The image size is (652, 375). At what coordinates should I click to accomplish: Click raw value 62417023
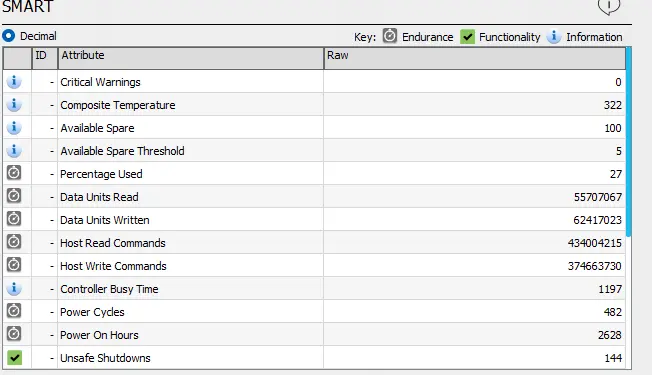[x=598, y=220]
